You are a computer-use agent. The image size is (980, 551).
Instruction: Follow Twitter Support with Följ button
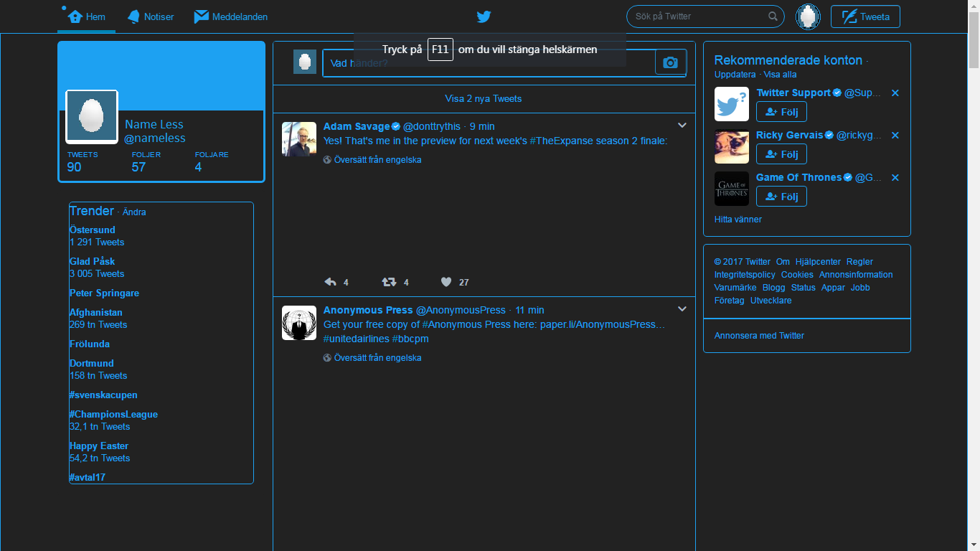781,112
